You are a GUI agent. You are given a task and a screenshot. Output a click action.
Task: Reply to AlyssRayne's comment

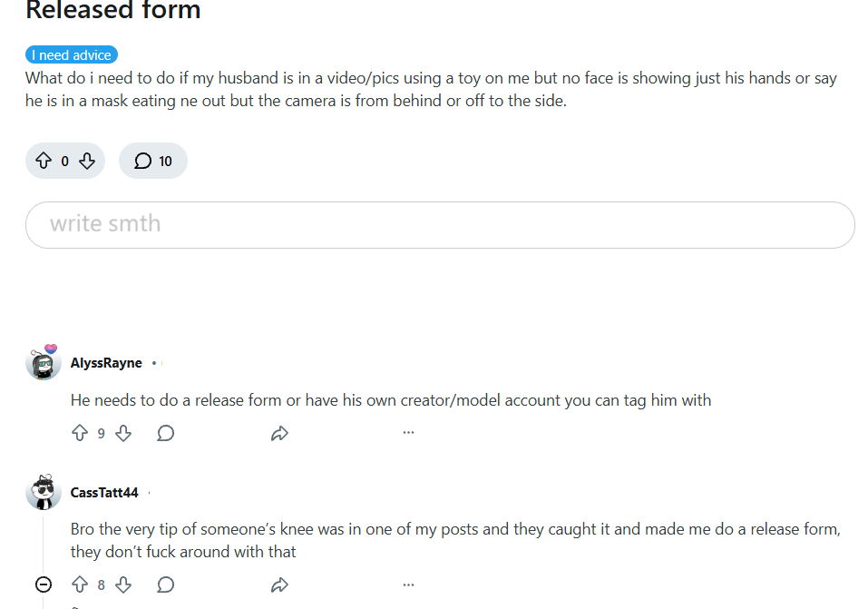(165, 434)
